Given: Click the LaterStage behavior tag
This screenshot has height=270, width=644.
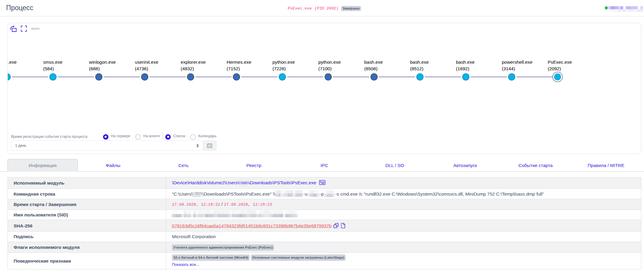Looking at the screenshot, I should tap(298, 257).
